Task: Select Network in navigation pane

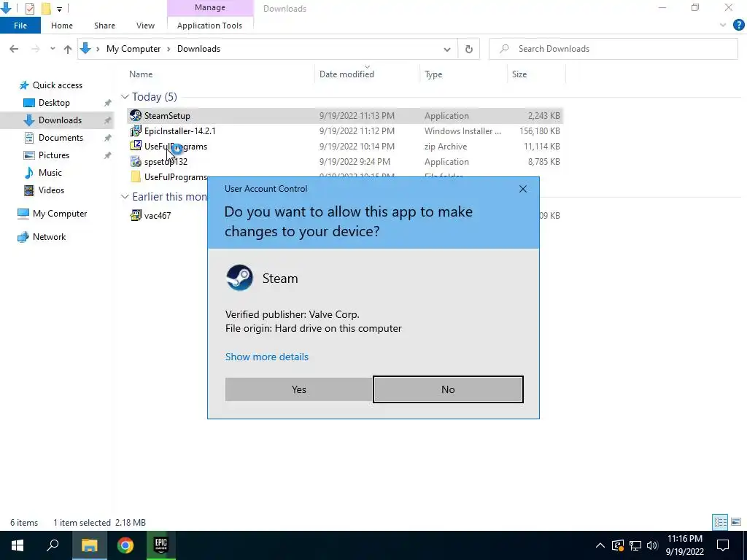Action: [x=49, y=237]
